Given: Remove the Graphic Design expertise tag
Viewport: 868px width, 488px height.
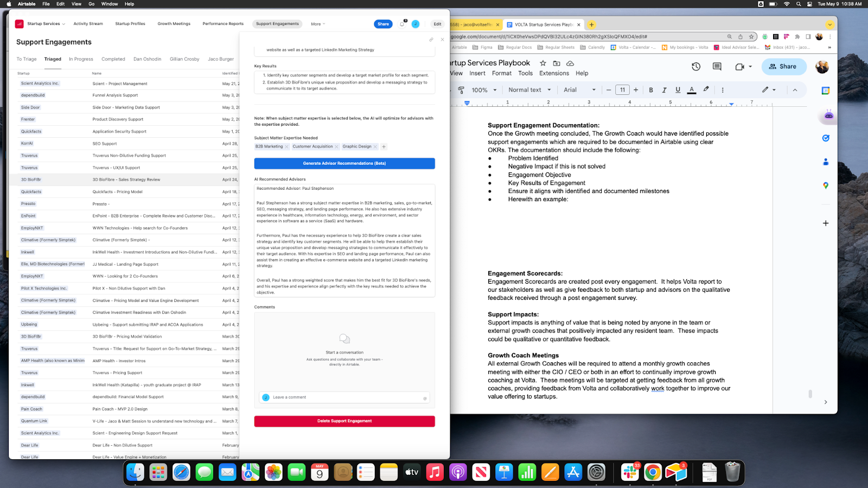Looking at the screenshot, I should 375,146.
